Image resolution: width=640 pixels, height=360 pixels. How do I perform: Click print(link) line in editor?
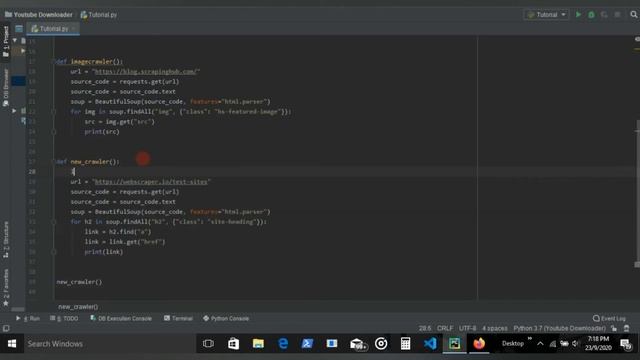coord(104,252)
